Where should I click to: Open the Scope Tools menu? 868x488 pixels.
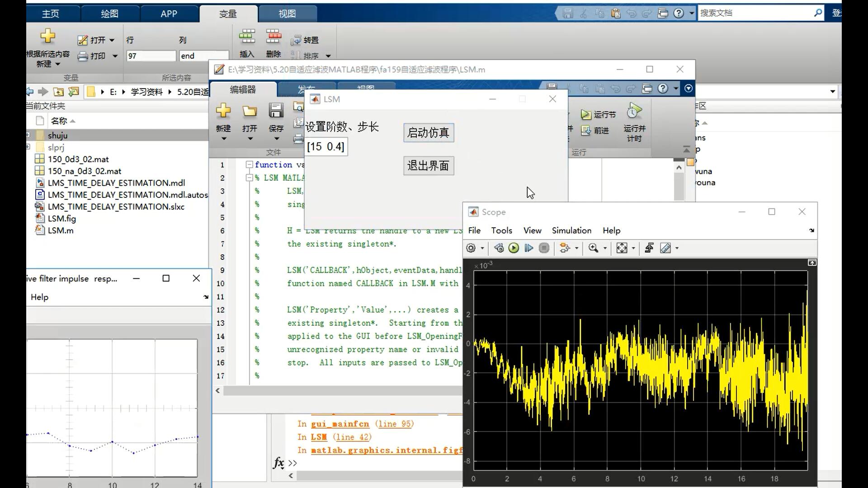click(502, 230)
